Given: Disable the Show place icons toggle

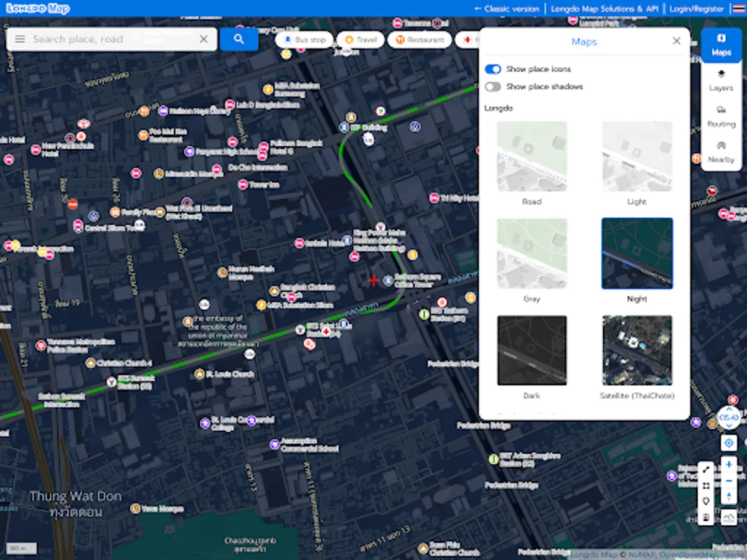Looking at the screenshot, I should click(x=492, y=69).
